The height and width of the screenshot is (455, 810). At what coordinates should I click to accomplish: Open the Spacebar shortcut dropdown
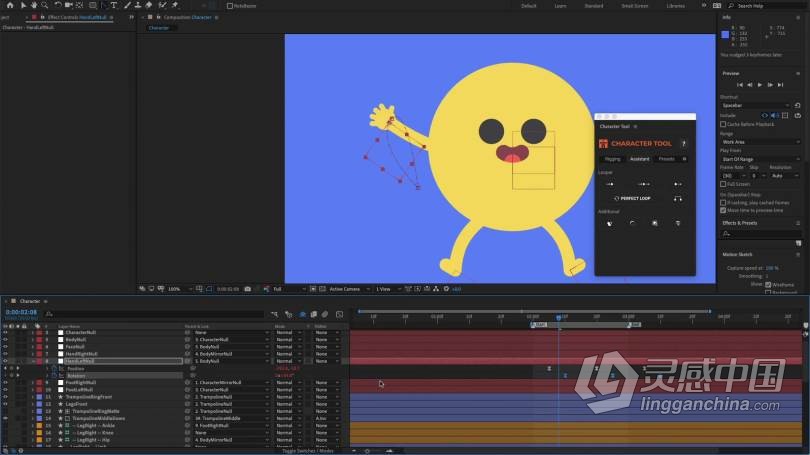pos(755,105)
